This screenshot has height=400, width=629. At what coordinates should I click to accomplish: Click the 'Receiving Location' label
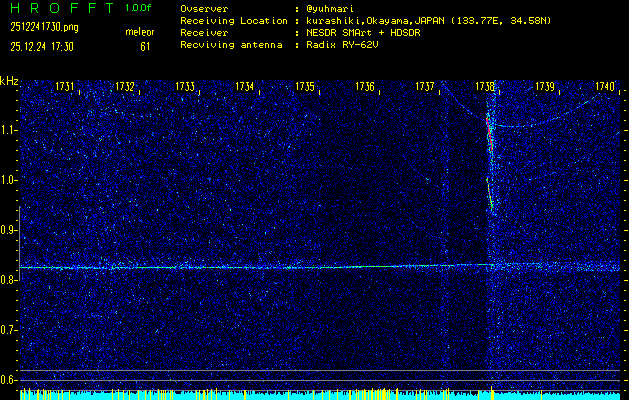click(234, 21)
